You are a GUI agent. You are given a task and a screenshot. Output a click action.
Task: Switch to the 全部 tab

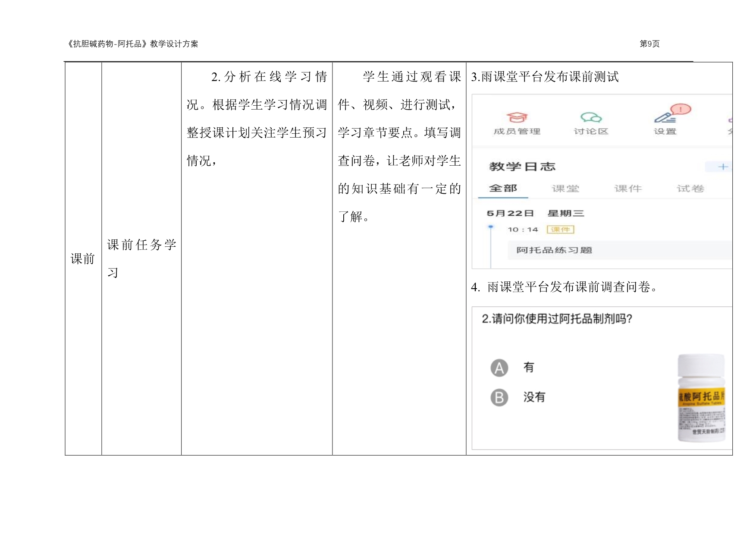coord(503,189)
